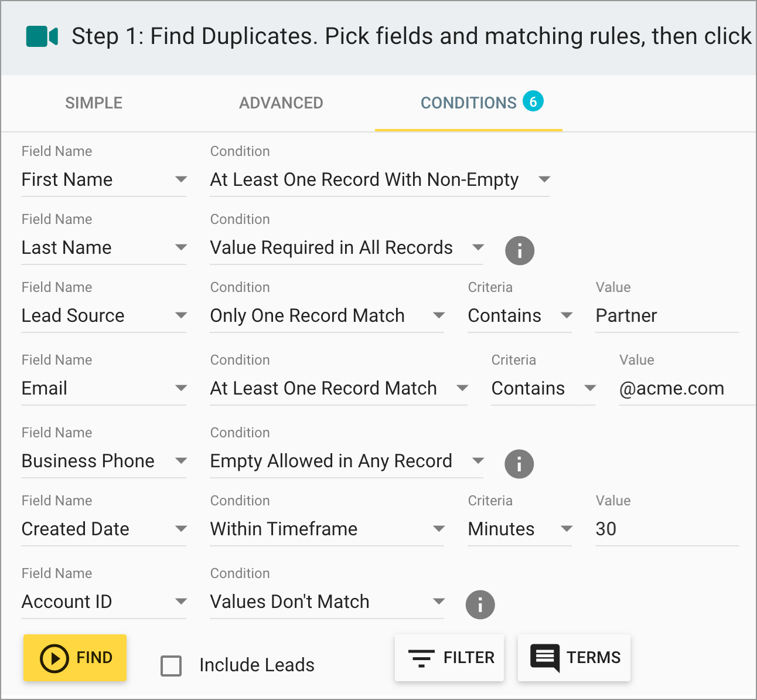
Task: Expand Values Don't Match condition dropdown
Action: tap(327, 602)
